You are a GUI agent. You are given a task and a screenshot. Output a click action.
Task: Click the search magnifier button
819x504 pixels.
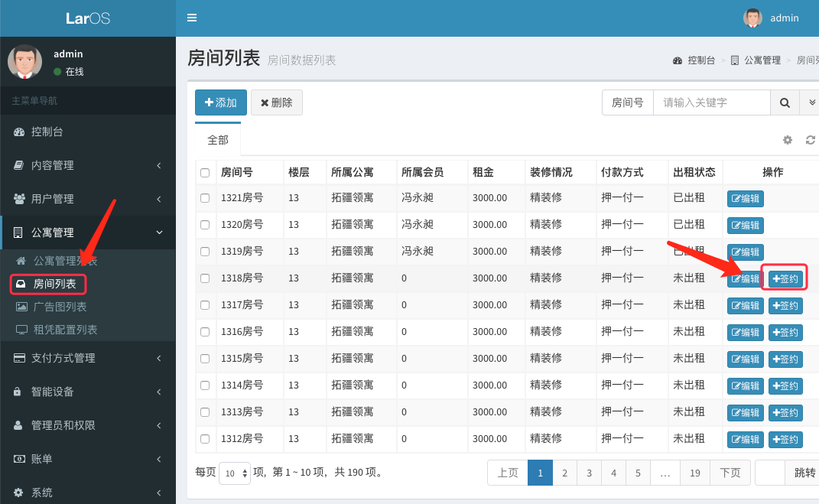point(785,103)
